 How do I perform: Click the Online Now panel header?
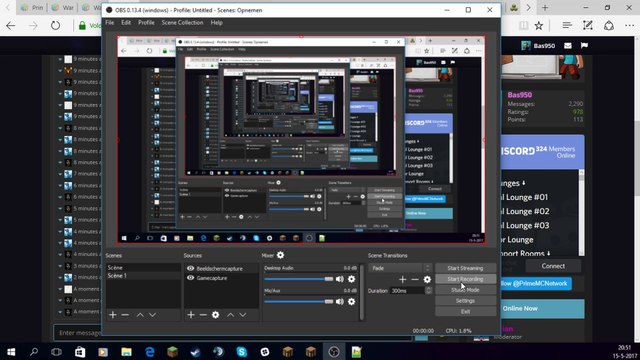[543, 309]
